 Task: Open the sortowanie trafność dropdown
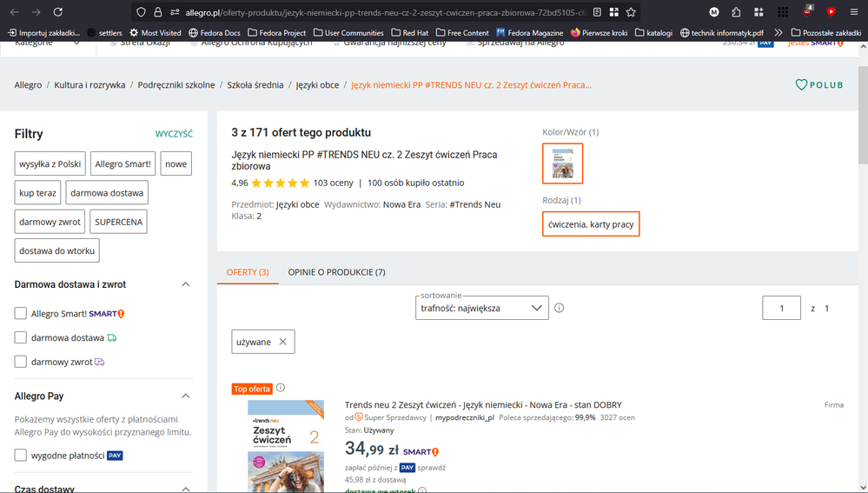click(x=481, y=308)
